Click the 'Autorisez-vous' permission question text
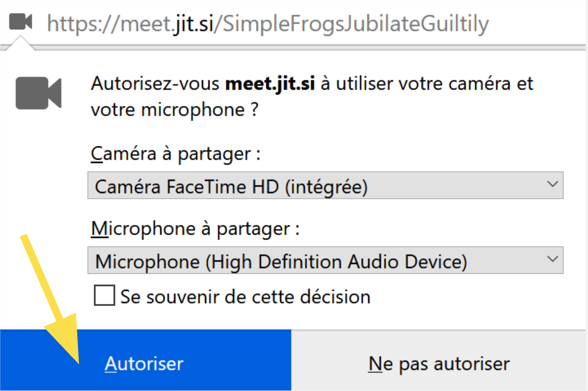 [155, 84]
